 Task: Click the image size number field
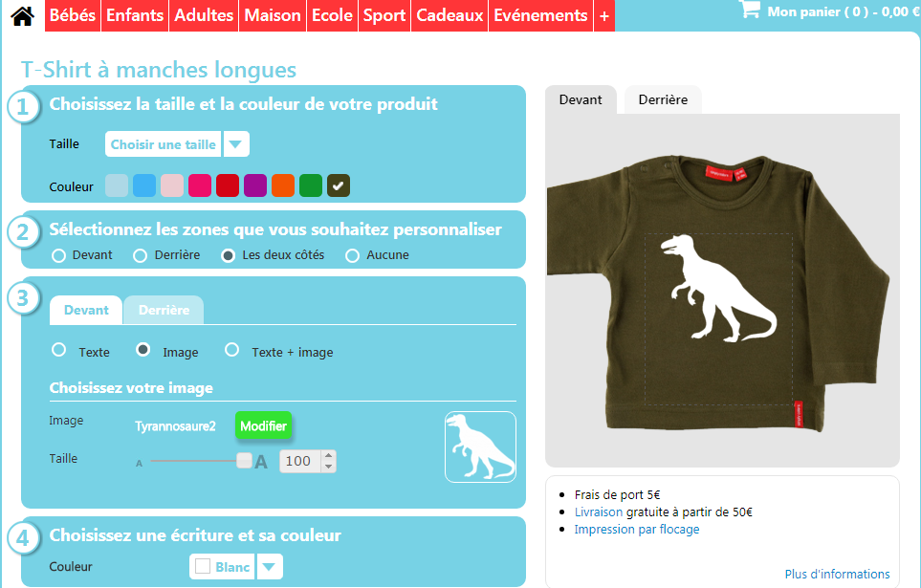pyautogui.click(x=300, y=461)
